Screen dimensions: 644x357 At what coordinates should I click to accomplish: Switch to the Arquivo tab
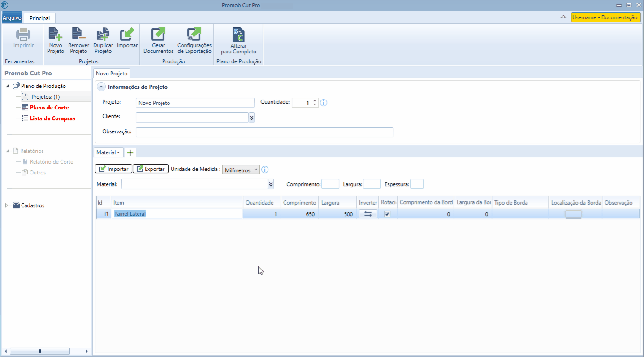click(x=12, y=18)
